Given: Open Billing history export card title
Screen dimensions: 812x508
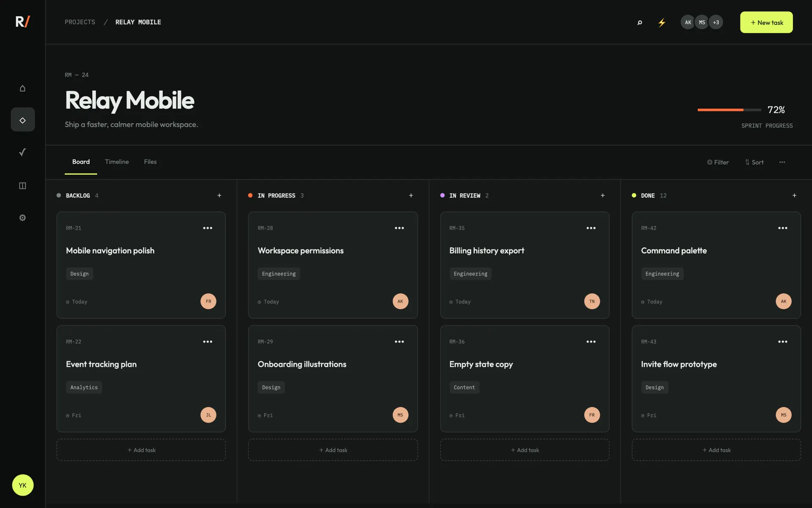Looking at the screenshot, I should (x=487, y=251).
